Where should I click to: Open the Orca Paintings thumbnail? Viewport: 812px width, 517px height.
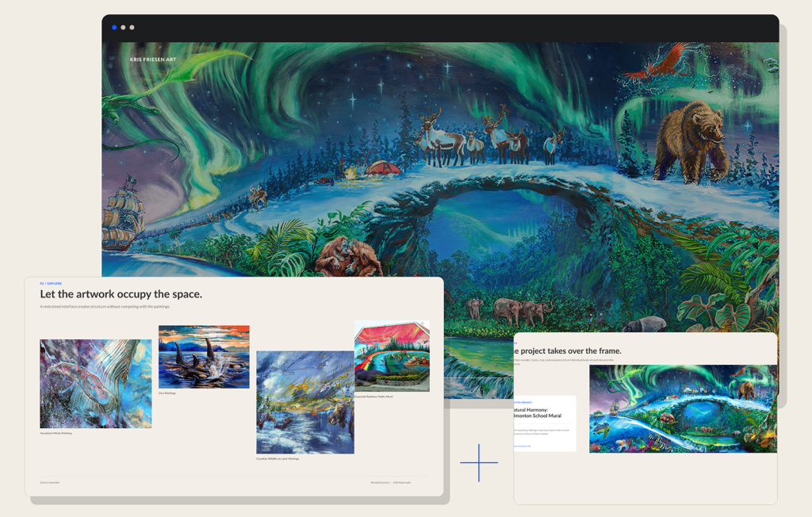[204, 357]
